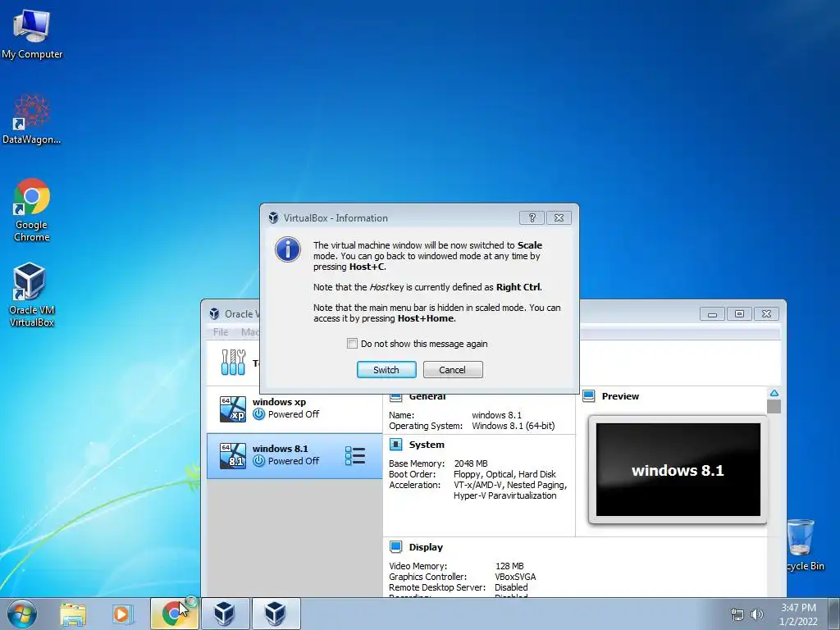This screenshot has width=840, height=630.
Task: Close the VirtualBox Manager window
Action: click(x=767, y=314)
